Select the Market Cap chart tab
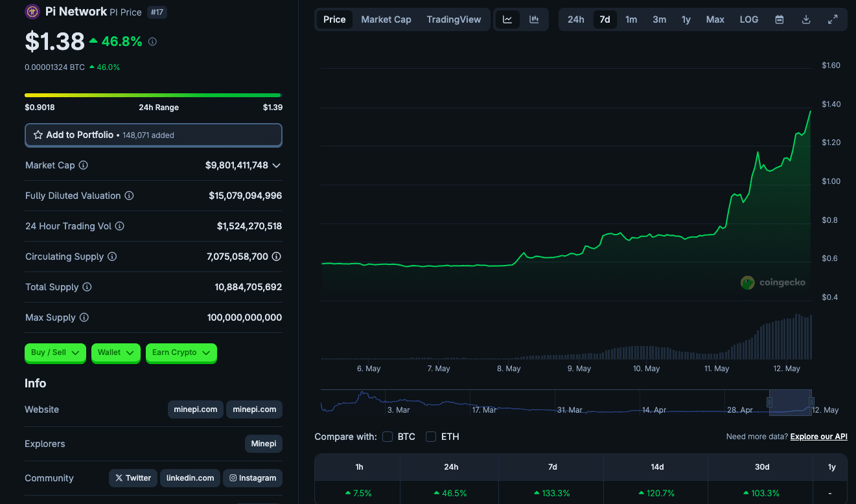The width and height of the screenshot is (856, 504). [386, 19]
